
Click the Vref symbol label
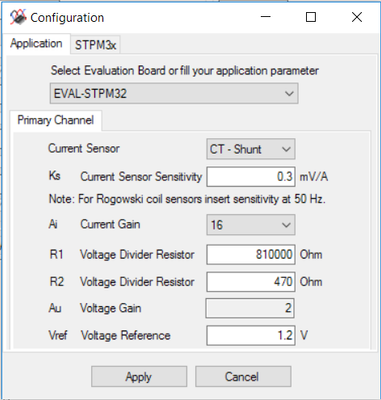(x=58, y=335)
